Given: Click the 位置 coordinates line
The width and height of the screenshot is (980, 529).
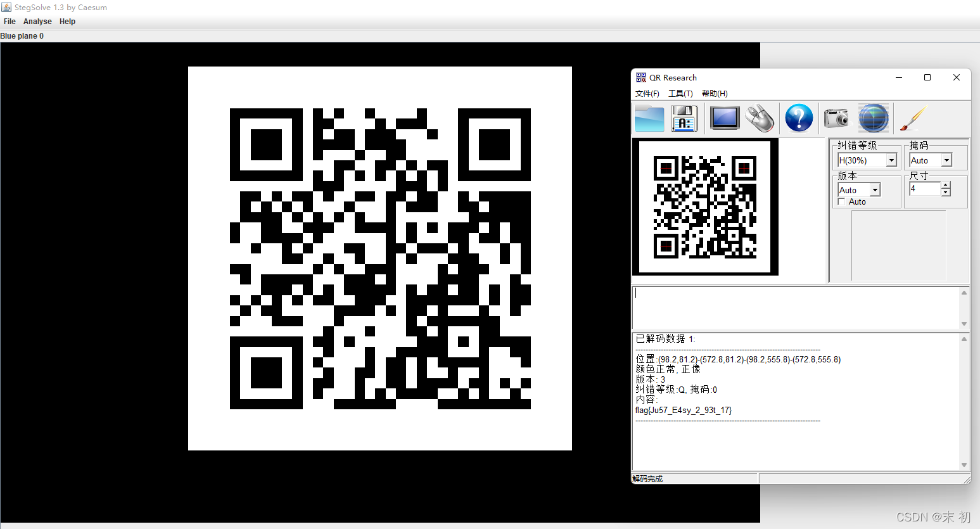Looking at the screenshot, I should tap(738, 359).
